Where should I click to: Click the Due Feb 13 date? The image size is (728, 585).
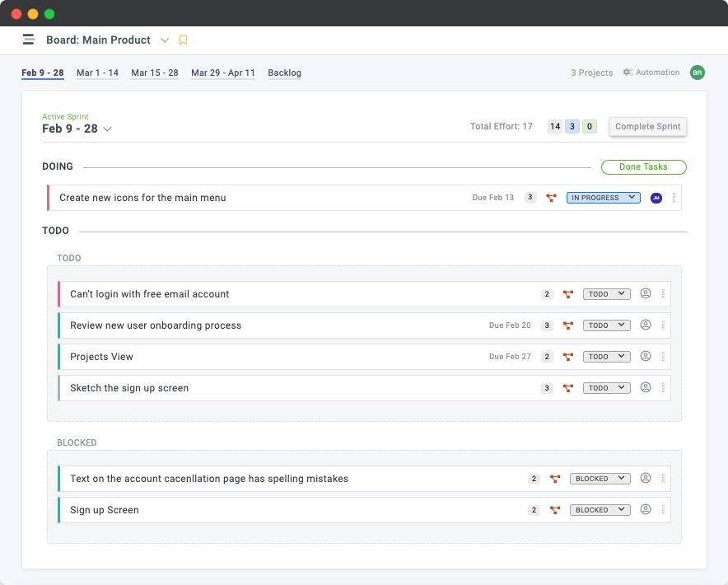pos(493,198)
